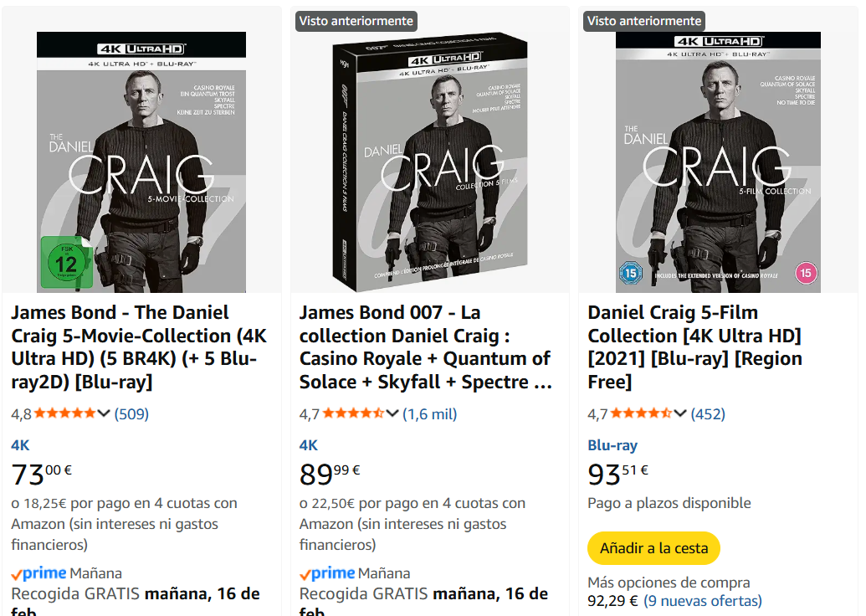Select the Blu-ray format link
Screen dimensions: 866x616
(612, 445)
